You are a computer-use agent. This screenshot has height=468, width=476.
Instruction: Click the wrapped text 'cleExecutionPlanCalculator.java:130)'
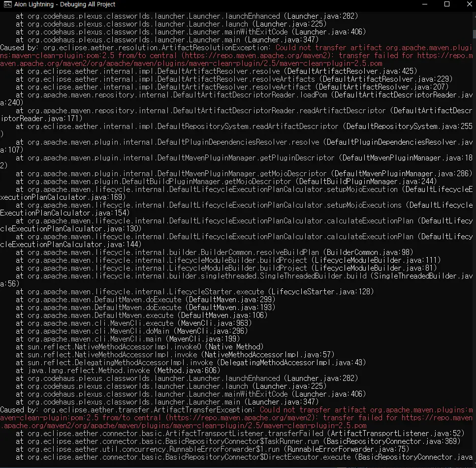(x=71, y=229)
